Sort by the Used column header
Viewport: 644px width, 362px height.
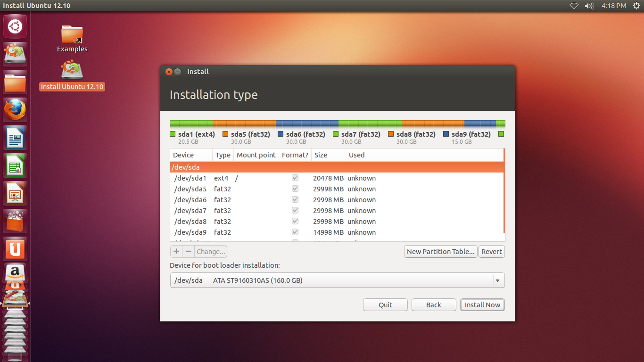point(424,155)
